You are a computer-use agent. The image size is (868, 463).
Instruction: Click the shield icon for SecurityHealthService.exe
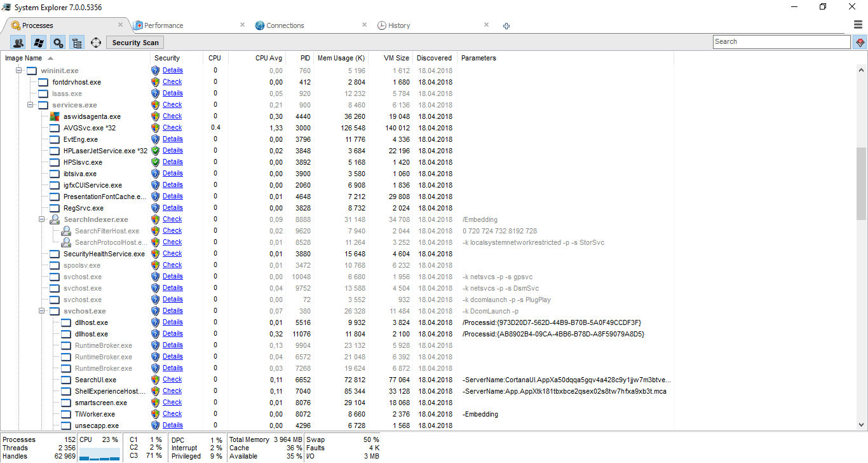click(x=155, y=254)
